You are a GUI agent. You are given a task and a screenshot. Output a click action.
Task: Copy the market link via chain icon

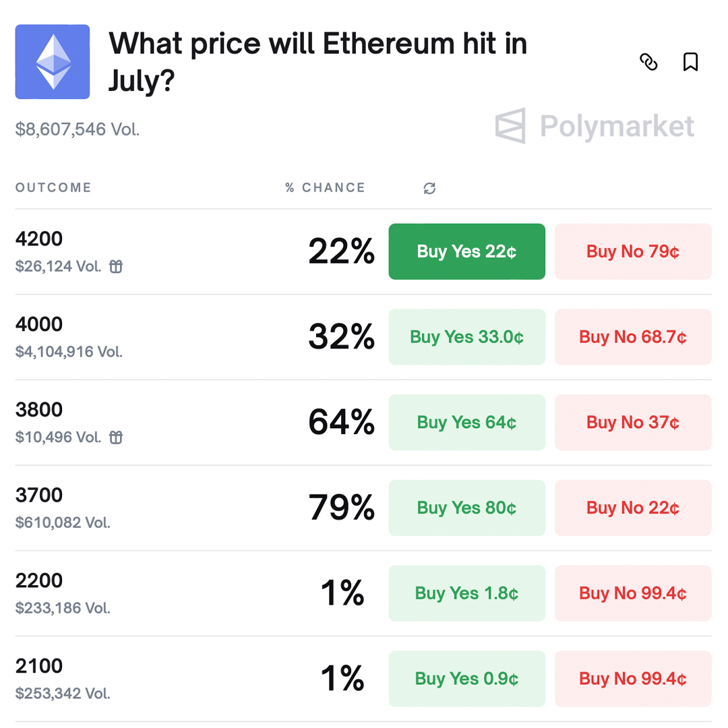coord(648,62)
